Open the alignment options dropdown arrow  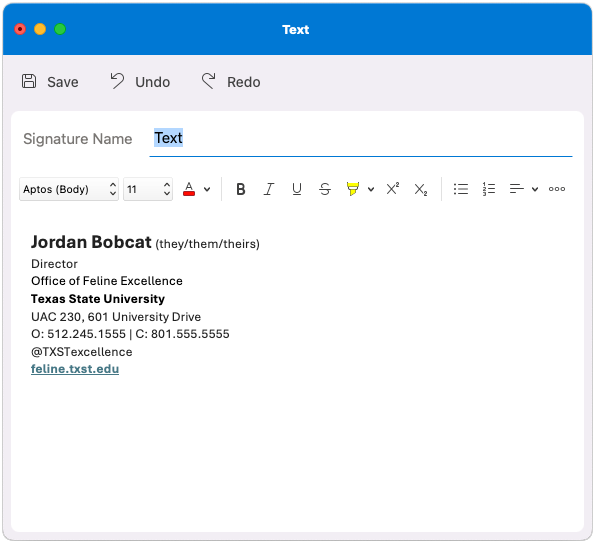pyautogui.click(x=535, y=189)
